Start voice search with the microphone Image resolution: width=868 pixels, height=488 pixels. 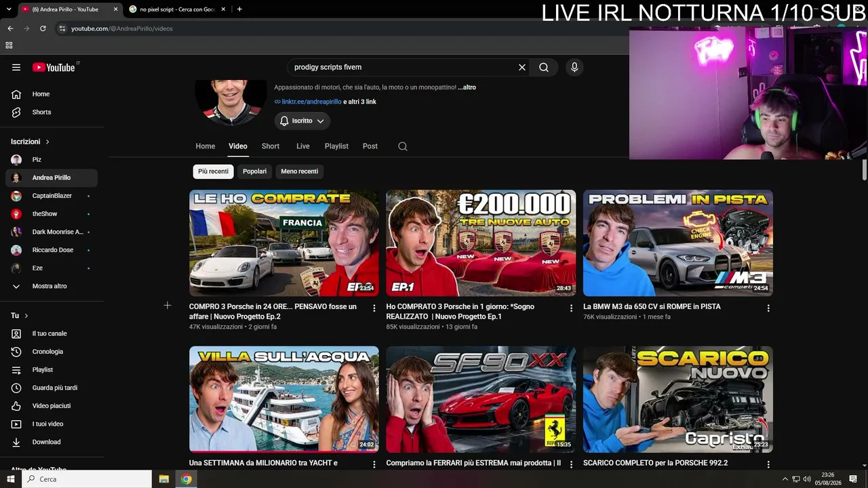(574, 67)
